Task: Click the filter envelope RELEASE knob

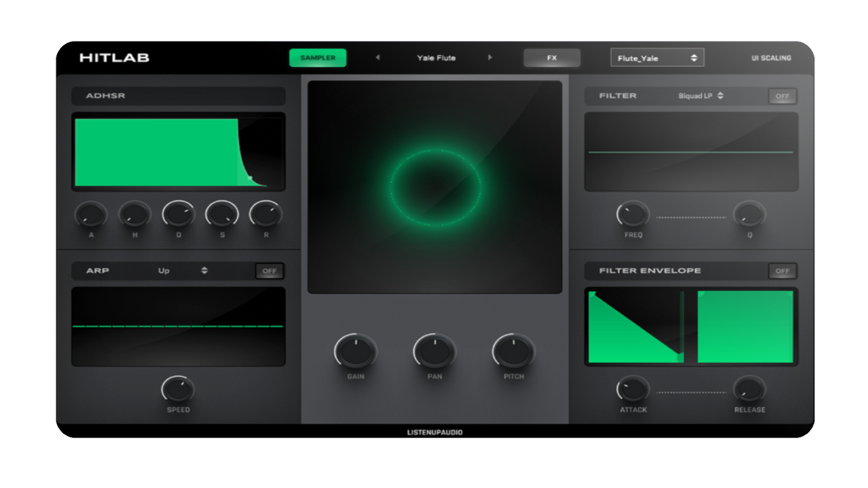Action: click(749, 390)
